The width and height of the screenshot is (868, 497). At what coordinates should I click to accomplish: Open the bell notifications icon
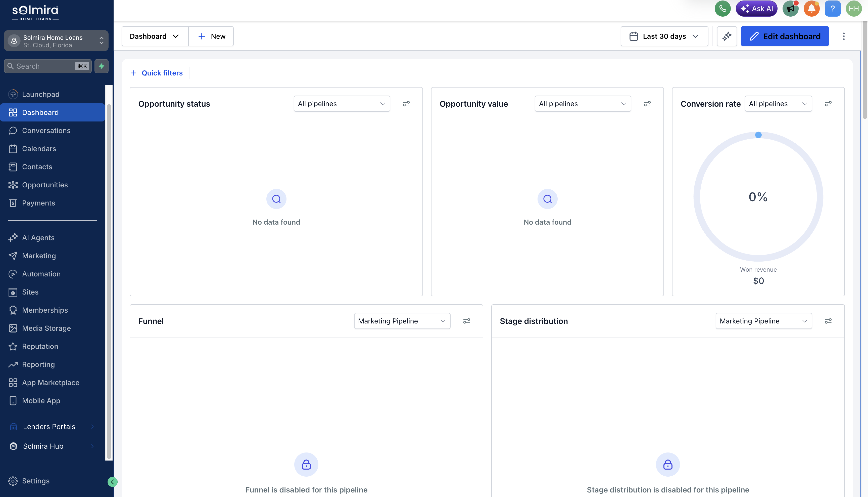click(811, 9)
